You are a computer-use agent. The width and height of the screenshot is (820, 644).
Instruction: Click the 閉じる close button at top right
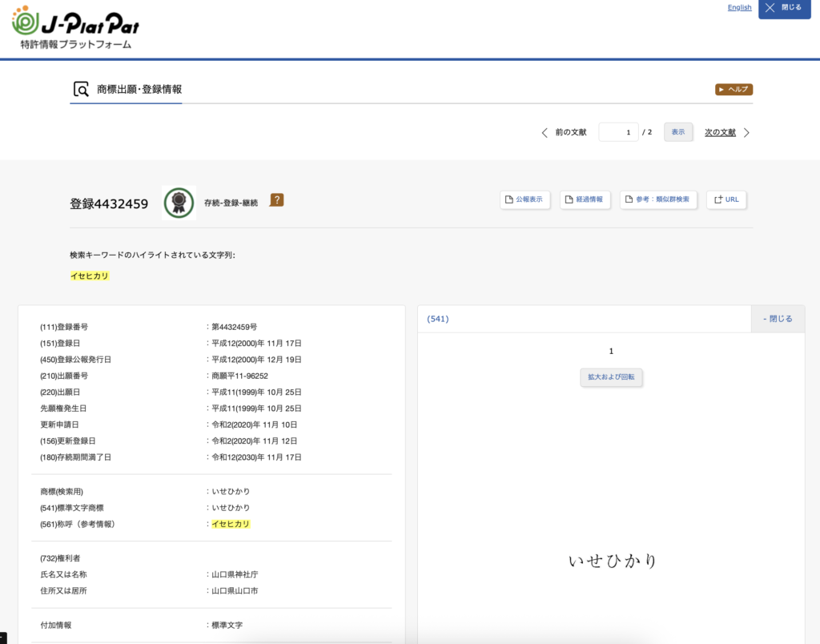[785, 8]
